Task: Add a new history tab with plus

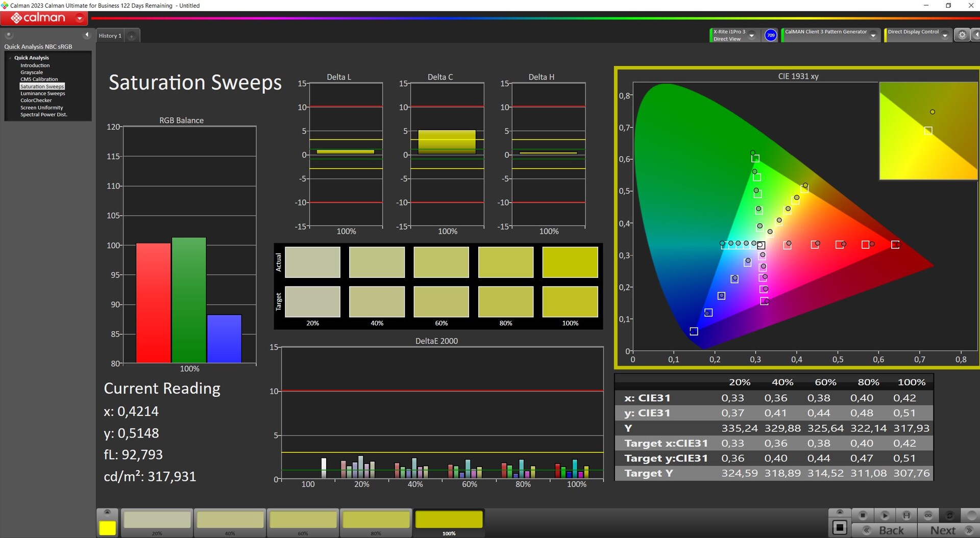Action: pyautogui.click(x=132, y=36)
